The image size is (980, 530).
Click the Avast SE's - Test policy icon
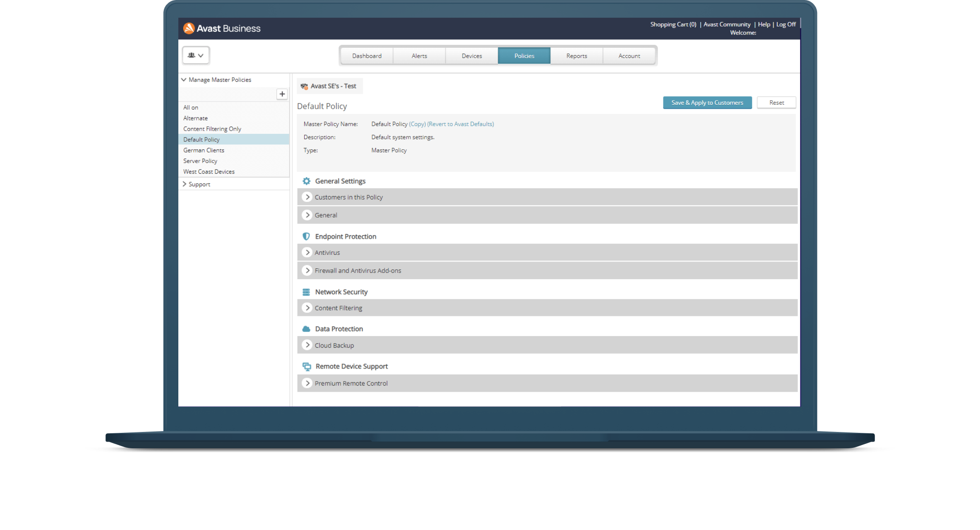(x=305, y=86)
